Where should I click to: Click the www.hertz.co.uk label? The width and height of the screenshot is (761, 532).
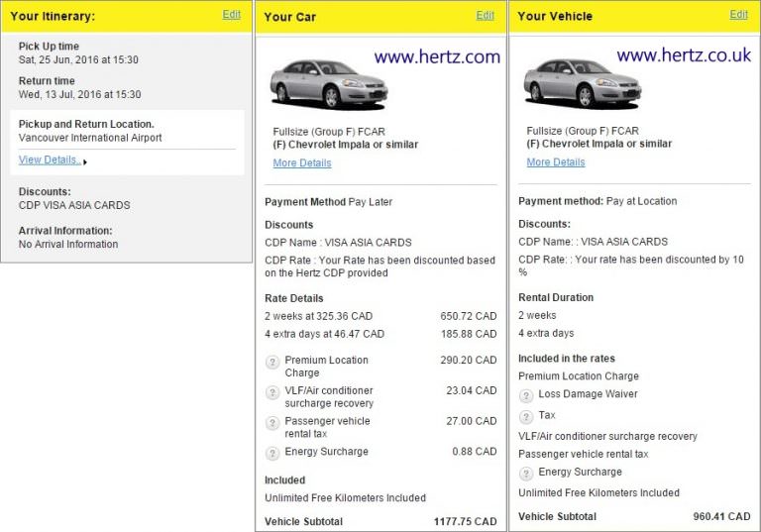tap(684, 56)
